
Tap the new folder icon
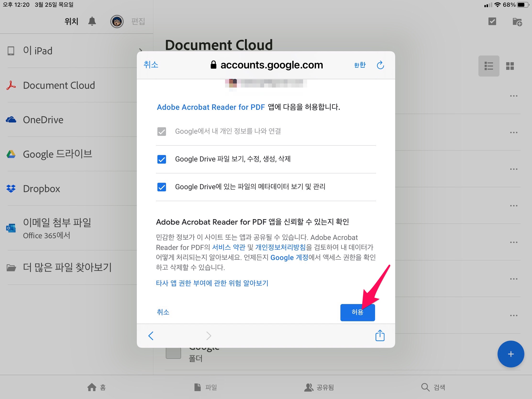pos(517,22)
